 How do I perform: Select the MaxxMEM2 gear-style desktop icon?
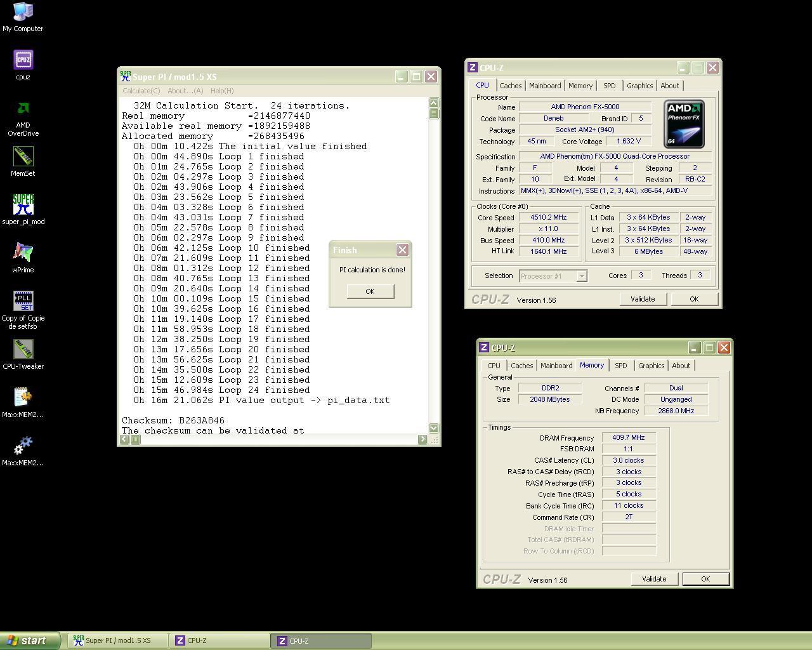[23, 451]
